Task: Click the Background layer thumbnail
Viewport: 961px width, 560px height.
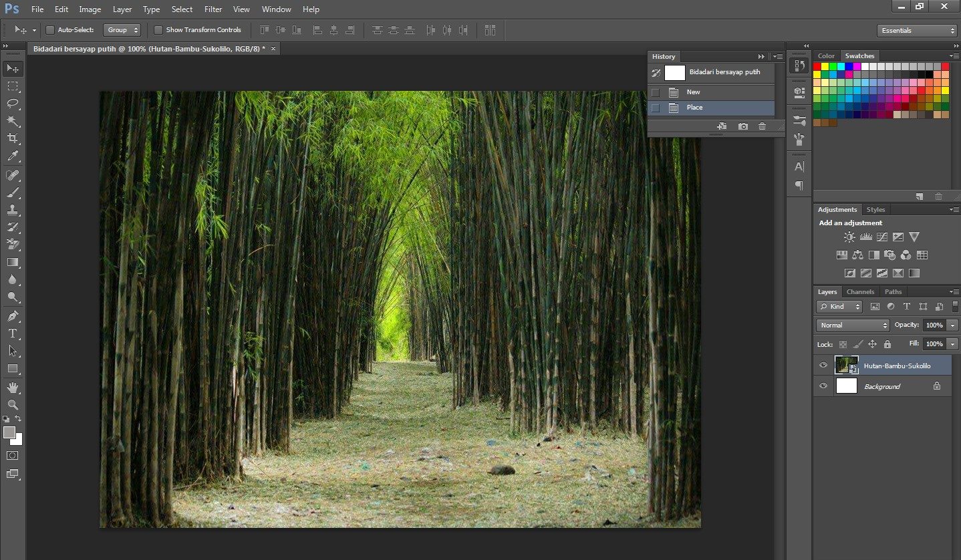Action: (847, 386)
